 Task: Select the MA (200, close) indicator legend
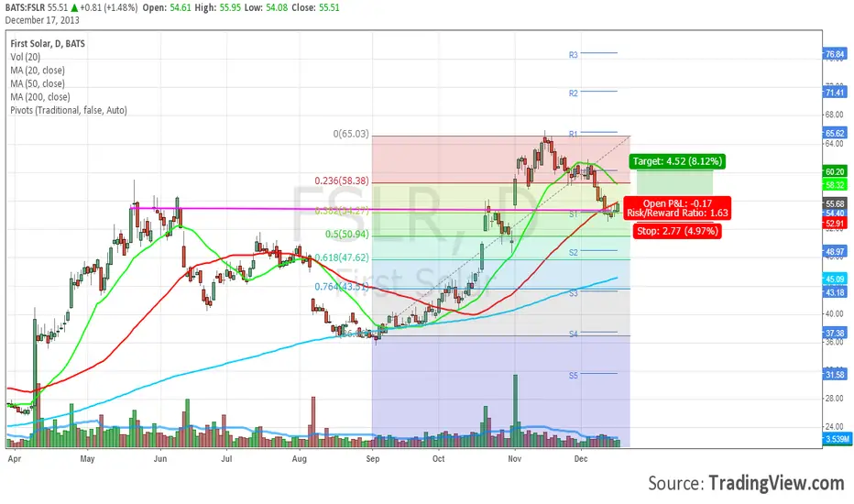click(x=39, y=97)
